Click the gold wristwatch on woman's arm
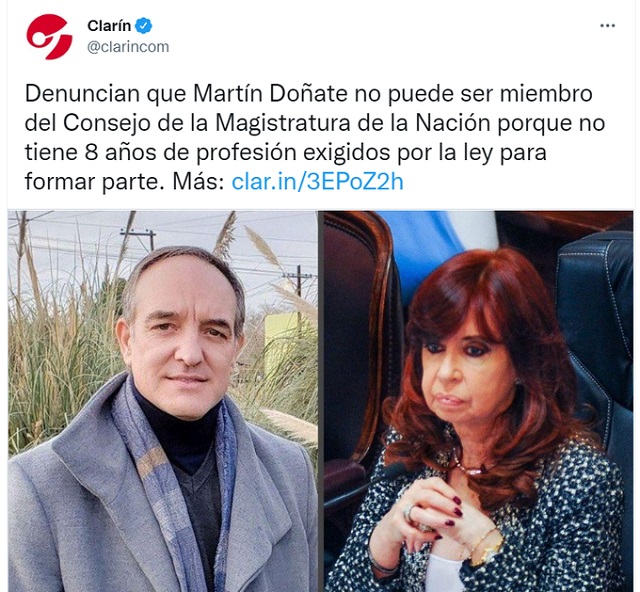 coord(486,549)
